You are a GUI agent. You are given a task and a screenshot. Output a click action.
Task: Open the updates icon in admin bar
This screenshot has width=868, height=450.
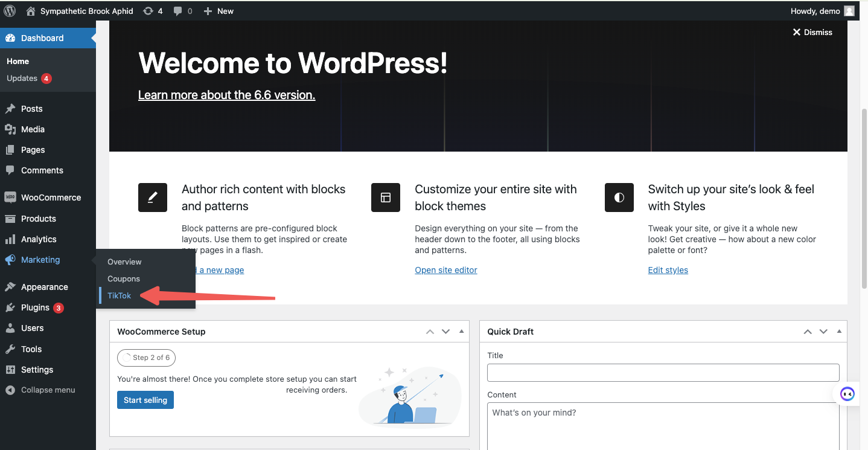click(x=148, y=11)
